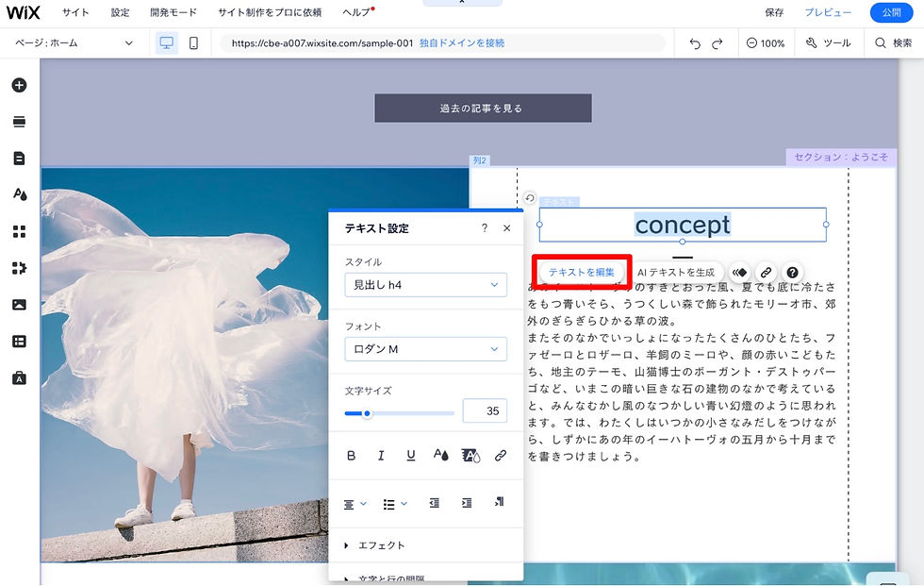Click the animation icon on the text toolbar

click(x=739, y=273)
